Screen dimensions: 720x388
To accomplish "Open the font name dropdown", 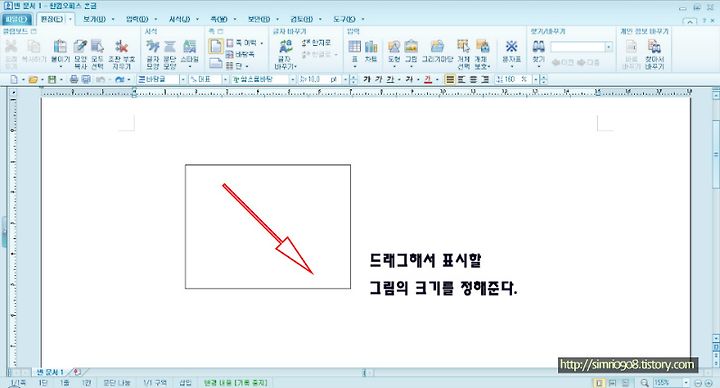I will (292, 79).
